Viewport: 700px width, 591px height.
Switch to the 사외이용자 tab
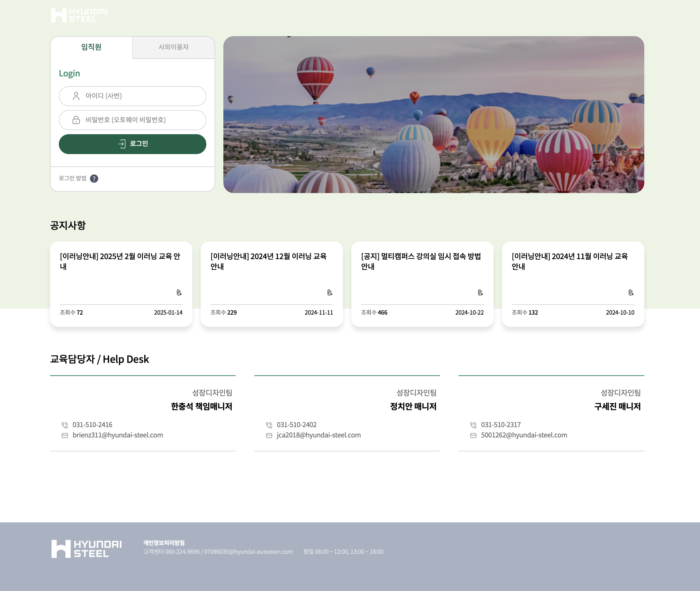[x=173, y=47]
